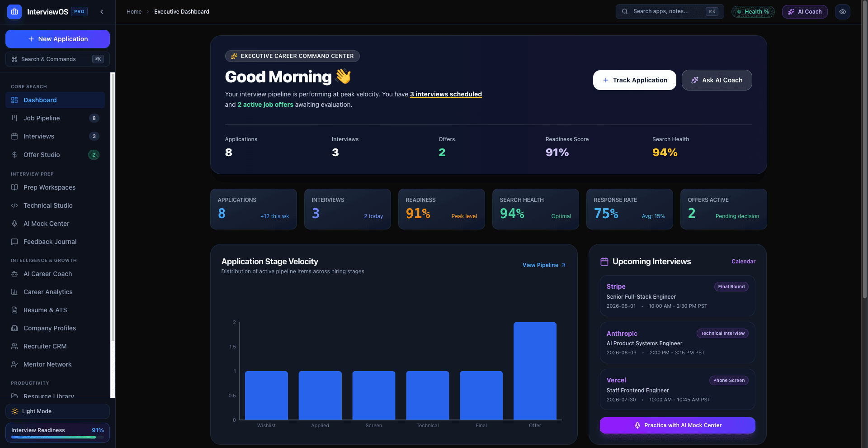Click the Interview Readiness progress bar

click(x=57, y=437)
